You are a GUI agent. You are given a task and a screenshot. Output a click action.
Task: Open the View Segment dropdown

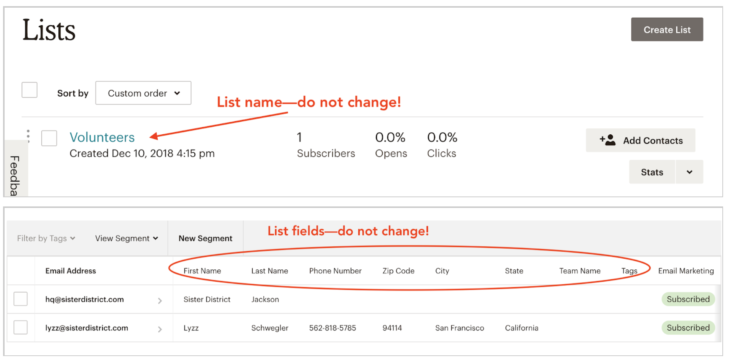(127, 238)
